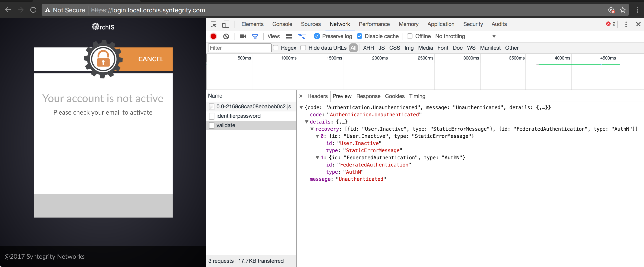The image size is (644, 267).
Task: Filter requests by CSS
Action: pyautogui.click(x=395, y=48)
